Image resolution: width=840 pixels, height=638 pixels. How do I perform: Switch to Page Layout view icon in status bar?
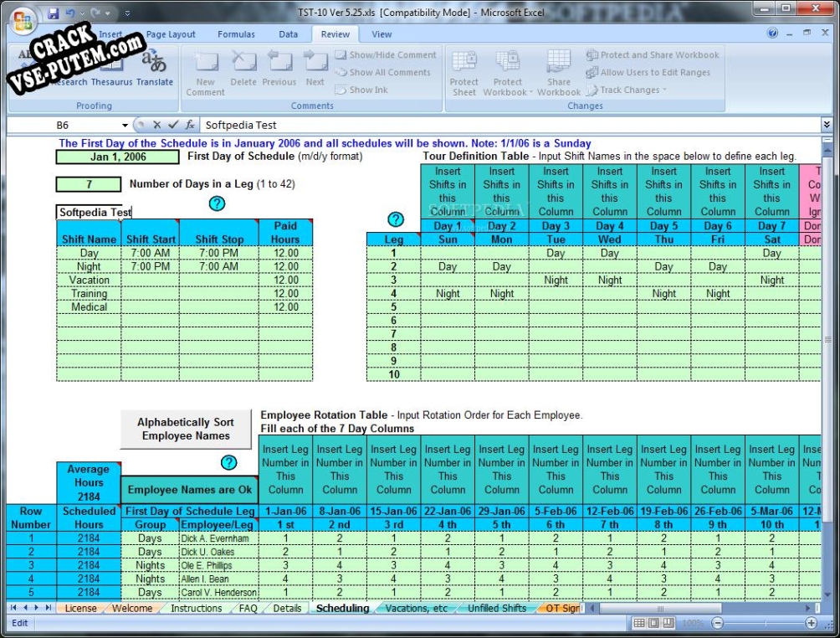tap(653, 623)
